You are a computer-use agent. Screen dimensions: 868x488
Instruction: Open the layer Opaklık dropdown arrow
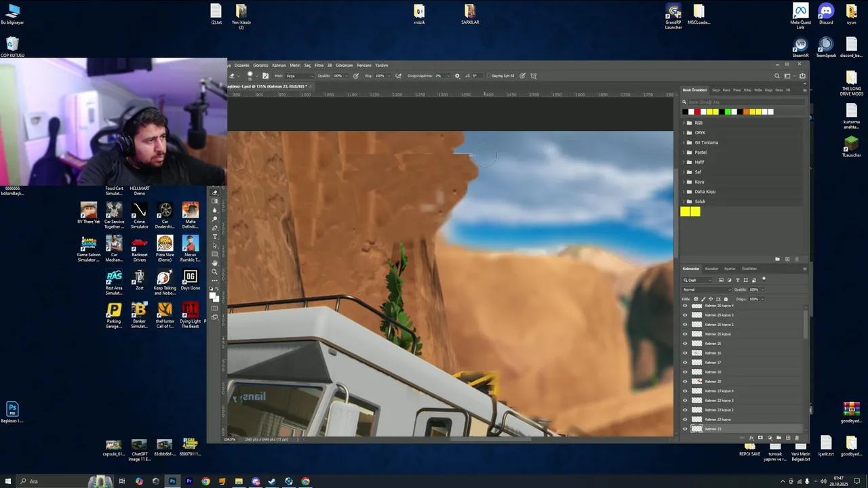coord(763,289)
